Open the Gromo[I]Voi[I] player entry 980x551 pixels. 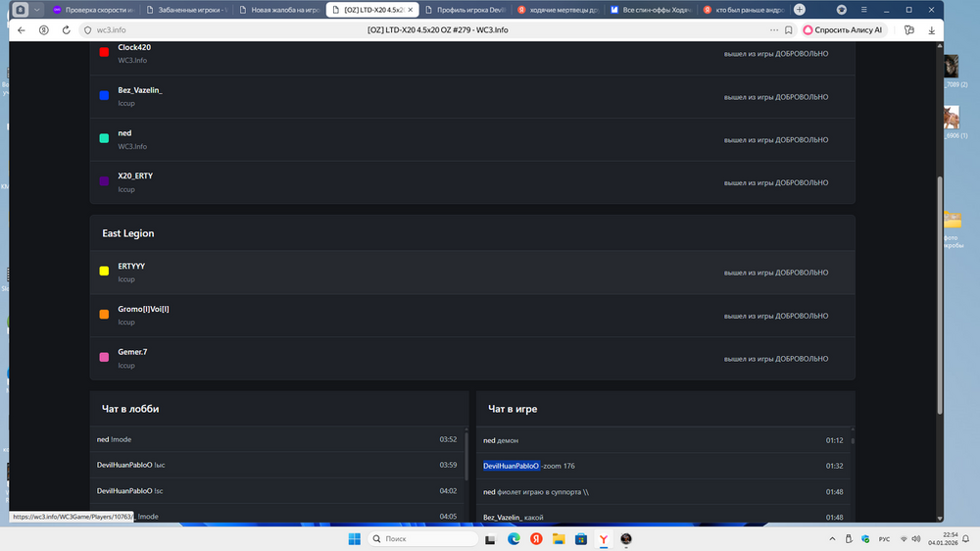[x=143, y=309]
